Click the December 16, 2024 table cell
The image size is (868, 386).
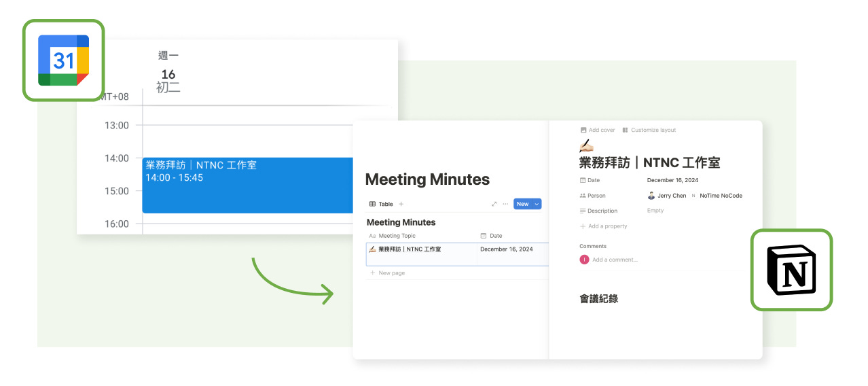coord(507,249)
